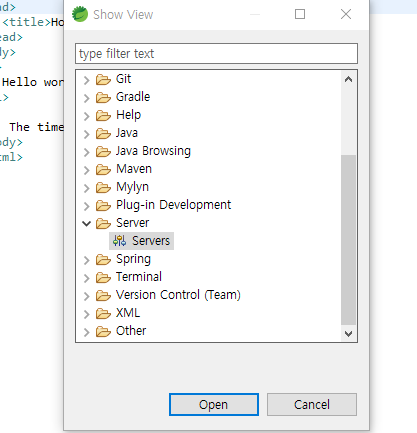Select the Terminal label

coord(139,277)
